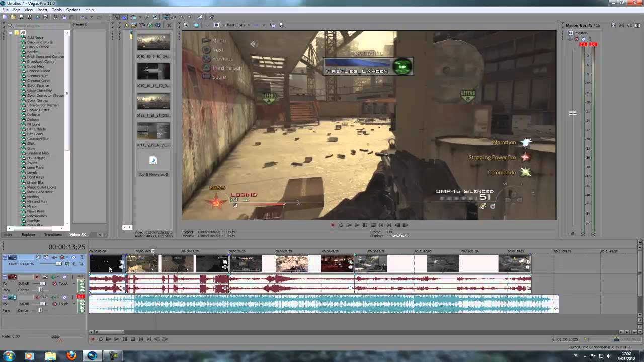Click remove media X icon in Project Media
This screenshot has height=362, width=644.
tap(169, 25)
